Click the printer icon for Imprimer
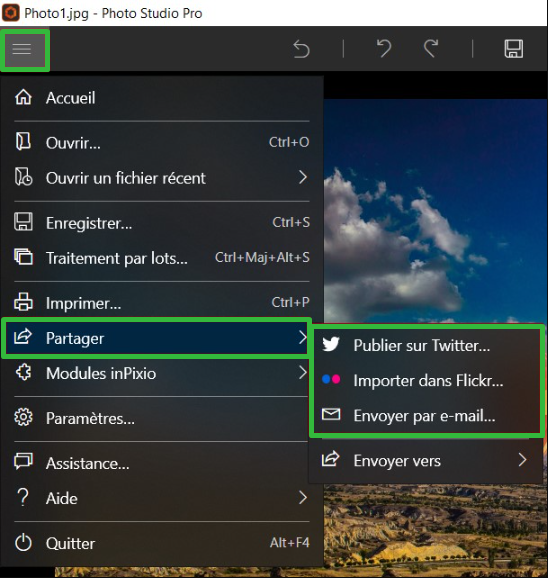This screenshot has width=548, height=578. (x=23, y=302)
